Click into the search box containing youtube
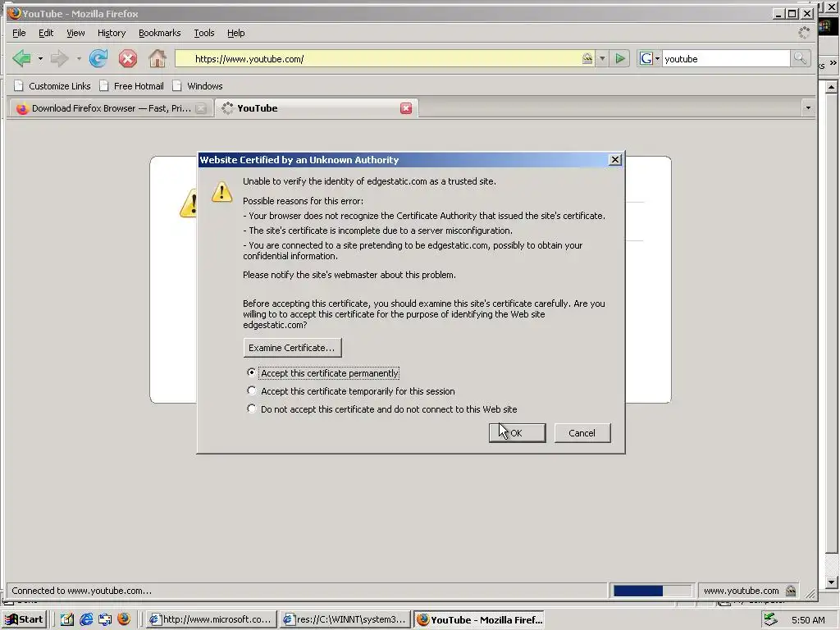Image resolution: width=840 pixels, height=630 pixels. click(x=726, y=58)
